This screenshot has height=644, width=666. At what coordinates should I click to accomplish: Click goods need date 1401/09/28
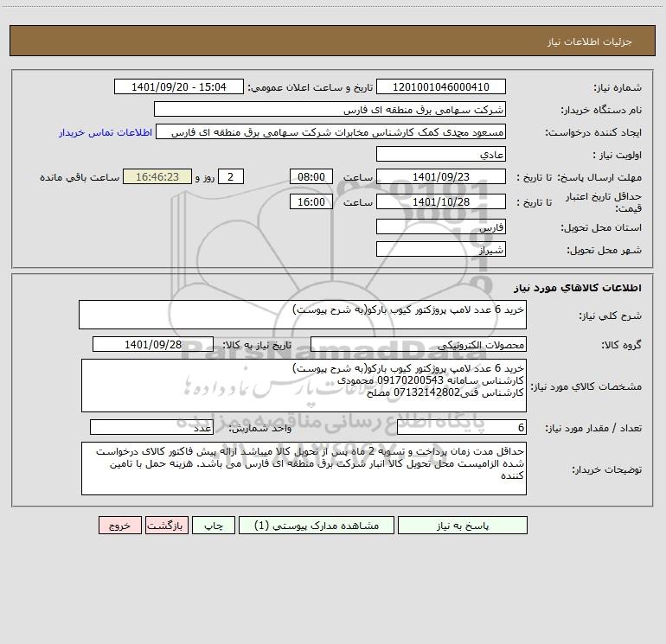pos(153,344)
